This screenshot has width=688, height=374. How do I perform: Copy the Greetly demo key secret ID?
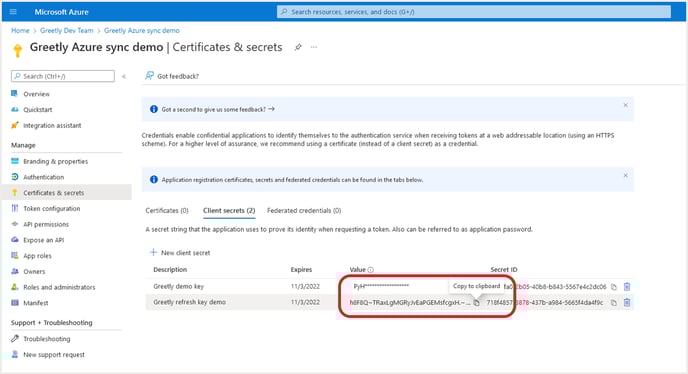[x=614, y=287]
